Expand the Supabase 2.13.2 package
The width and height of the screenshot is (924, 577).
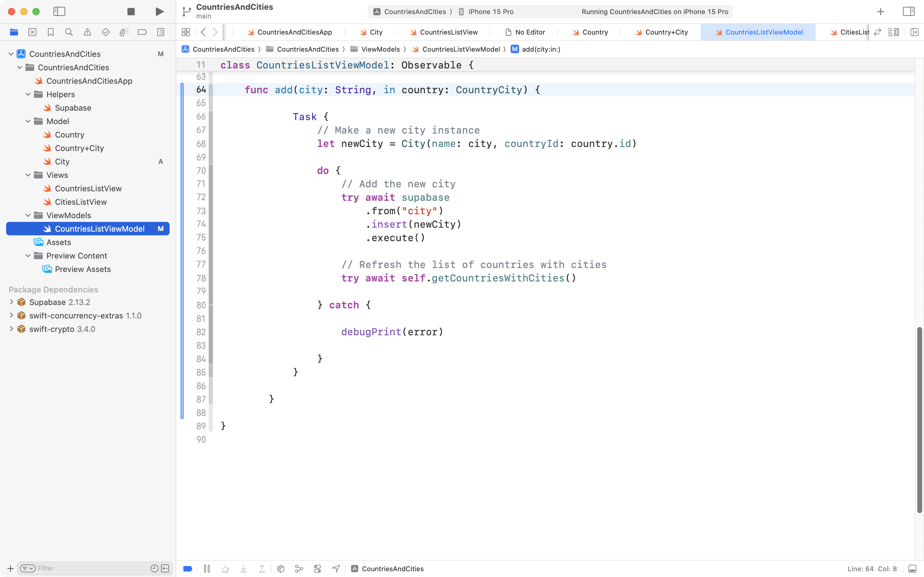[x=11, y=302]
